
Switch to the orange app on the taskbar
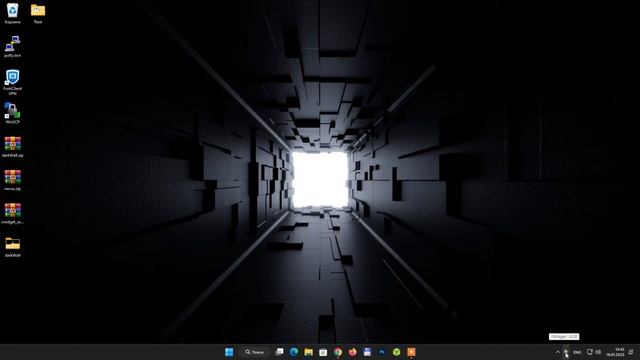point(411,352)
